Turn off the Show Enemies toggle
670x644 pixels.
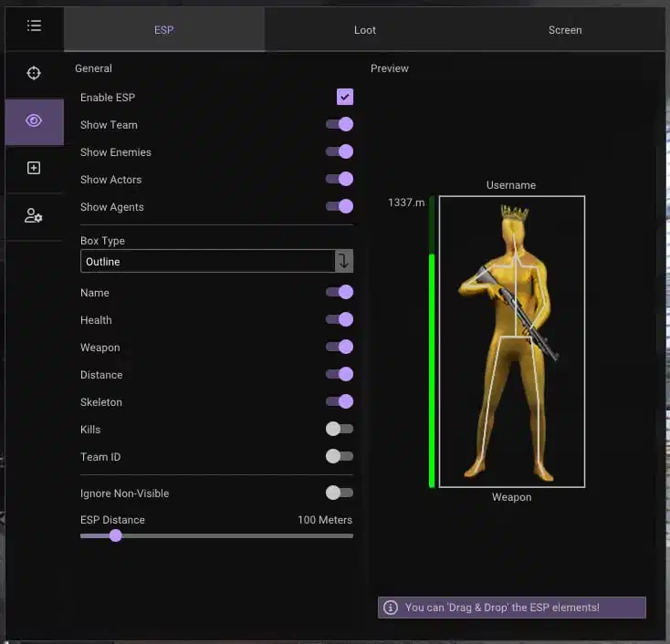click(340, 151)
